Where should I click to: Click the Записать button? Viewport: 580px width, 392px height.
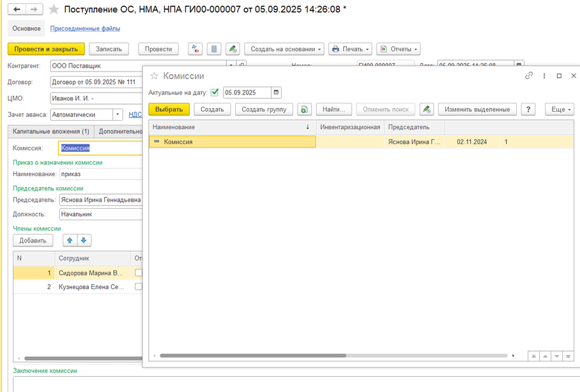109,49
